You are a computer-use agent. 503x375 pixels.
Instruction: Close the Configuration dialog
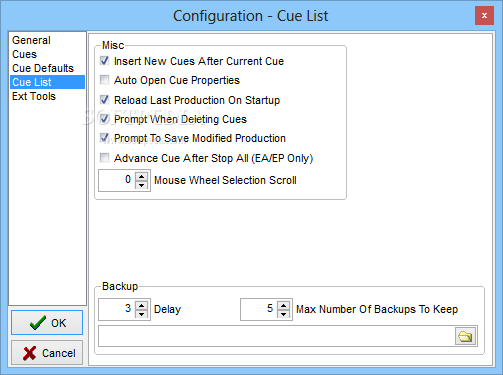pos(484,15)
